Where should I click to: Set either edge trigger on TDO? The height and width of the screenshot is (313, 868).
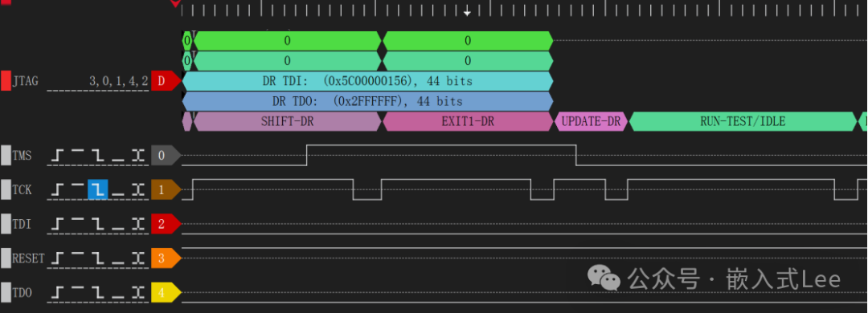click(138, 293)
